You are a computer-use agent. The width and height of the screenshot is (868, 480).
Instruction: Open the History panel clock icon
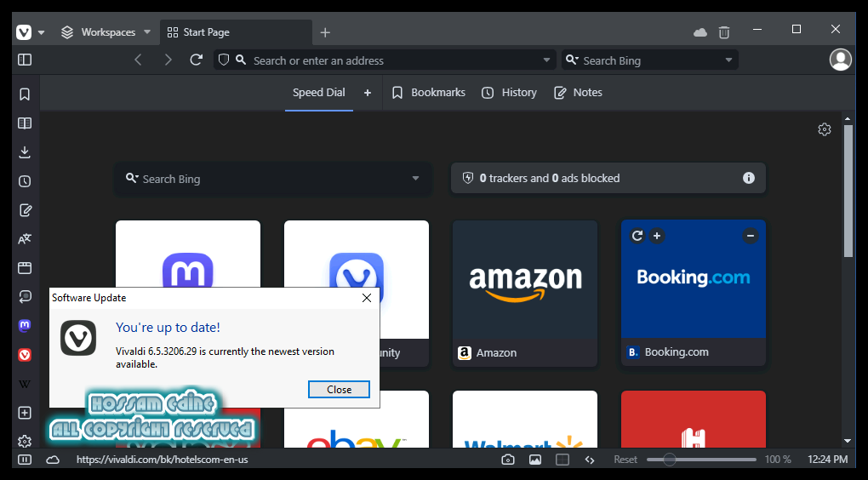pyautogui.click(x=25, y=181)
